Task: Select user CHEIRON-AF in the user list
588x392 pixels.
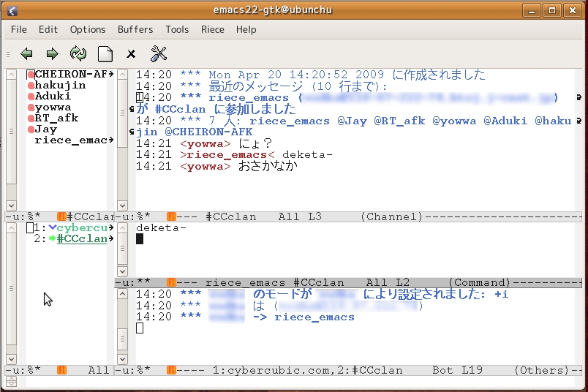Action: [71, 75]
